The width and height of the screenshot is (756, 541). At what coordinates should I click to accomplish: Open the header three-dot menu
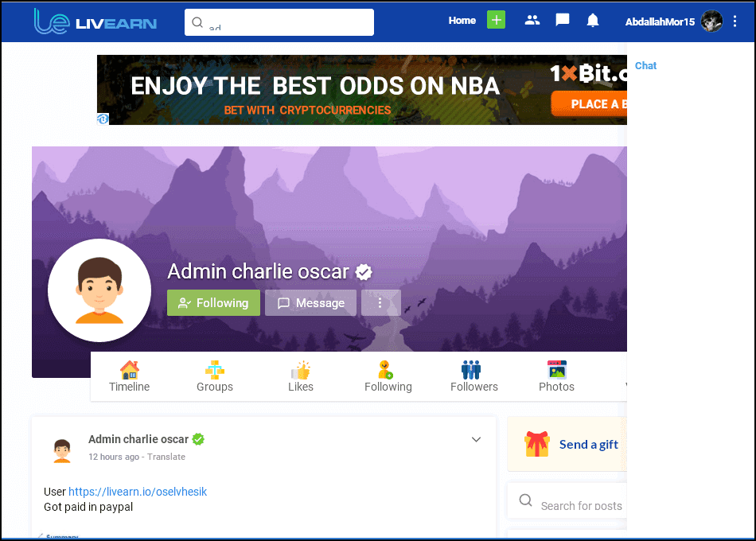[x=735, y=21]
